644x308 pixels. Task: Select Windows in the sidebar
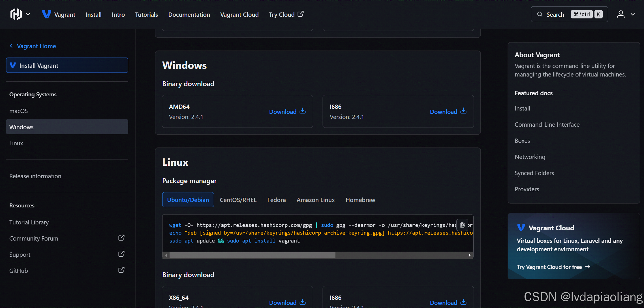point(67,127)
